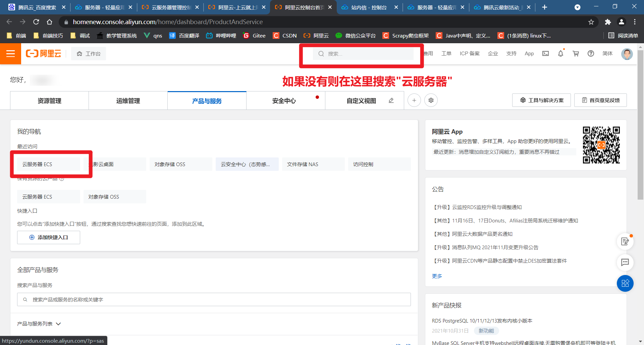Switch to 运维管理 tab

pyautogui.click(x=128, y=101)
